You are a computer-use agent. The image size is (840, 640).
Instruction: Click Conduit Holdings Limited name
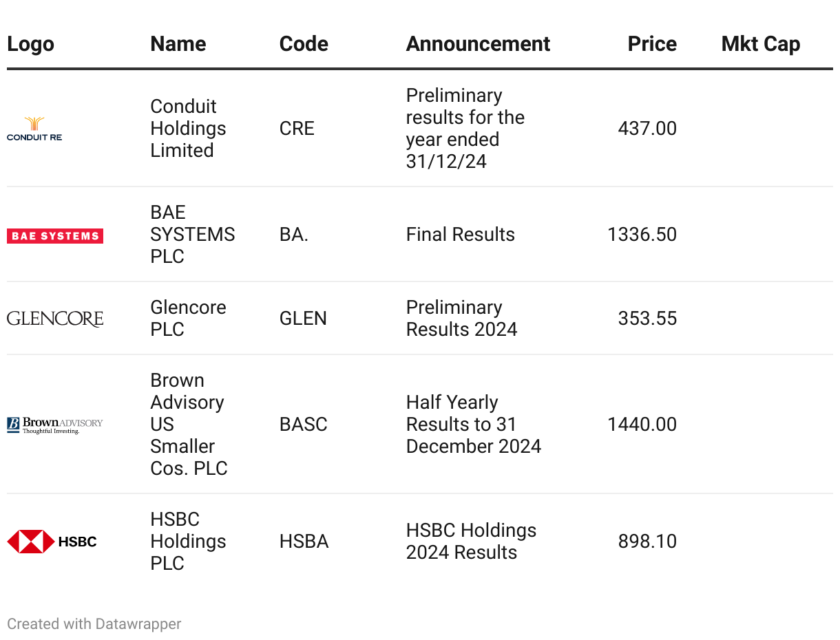coord(188,129)
